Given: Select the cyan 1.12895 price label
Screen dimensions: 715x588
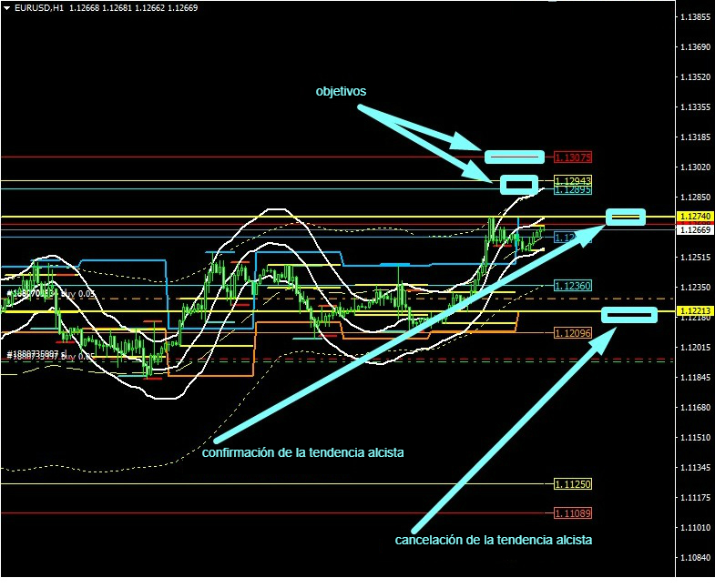Looking at the screenshot, I should [x=573, y=189].
